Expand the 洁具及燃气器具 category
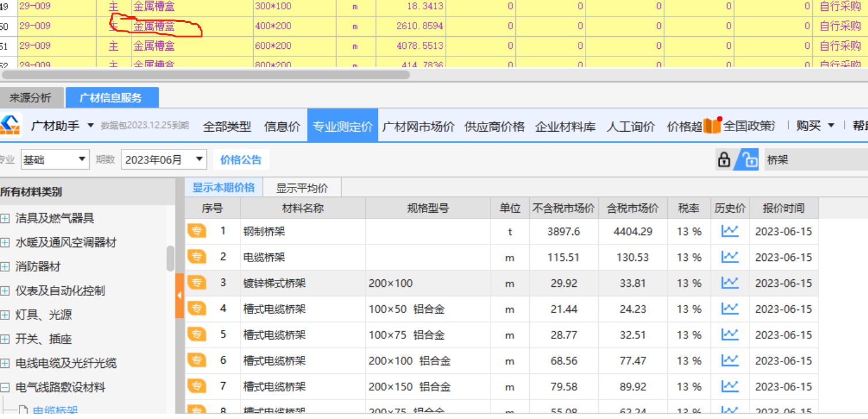The width and height of the screenshot is (868, 419). [x=5, y=218]
